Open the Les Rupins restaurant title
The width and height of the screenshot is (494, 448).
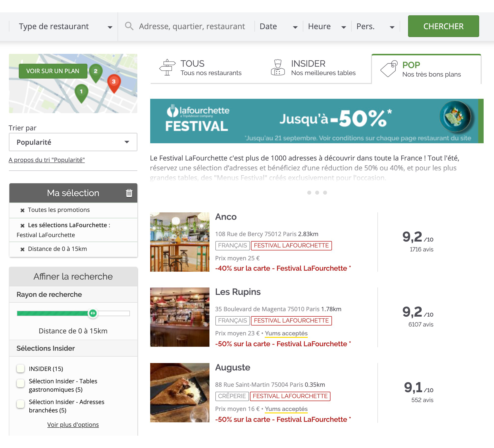(x=238, y=292)
